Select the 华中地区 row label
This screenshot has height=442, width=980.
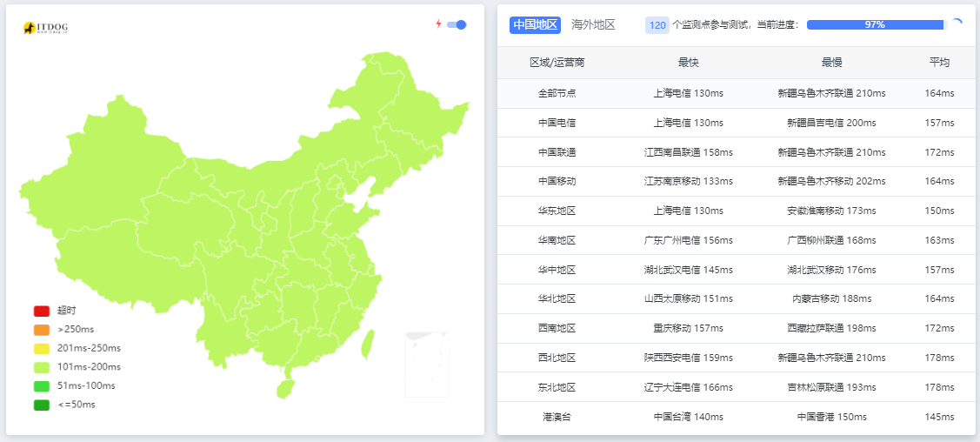point(557,270)
